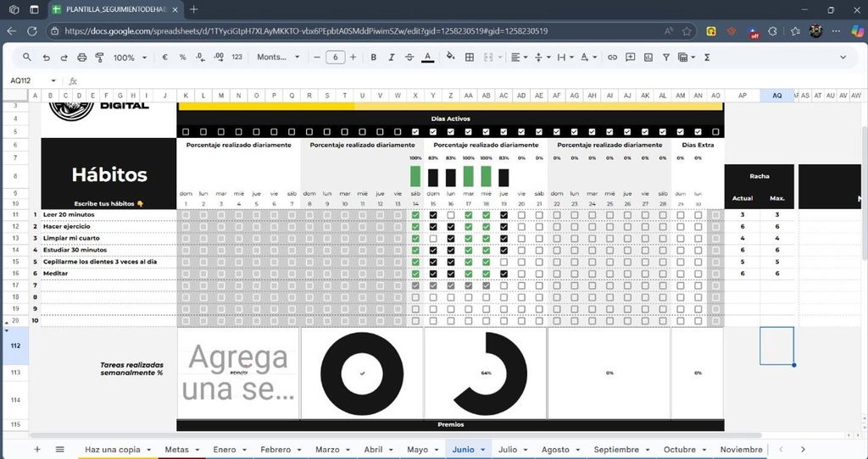The image size is (868, 459).
Task: Open the horizontal align dropdown
Action: [x=519, y=57]
